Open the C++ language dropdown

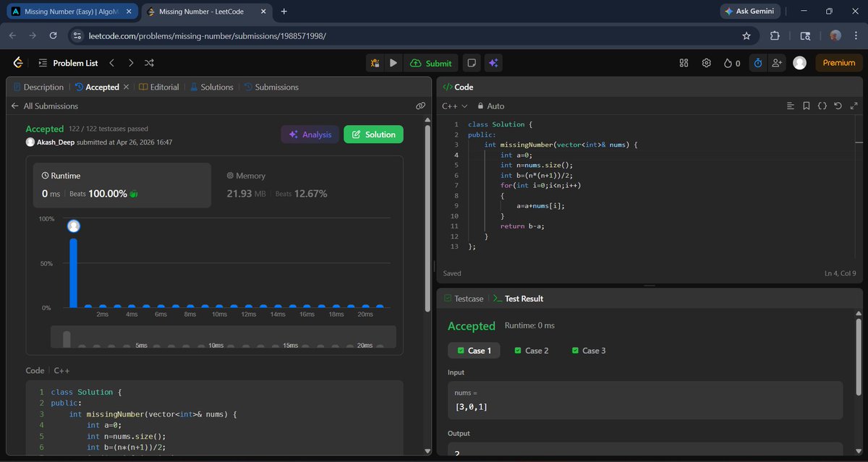coord(454,106)
